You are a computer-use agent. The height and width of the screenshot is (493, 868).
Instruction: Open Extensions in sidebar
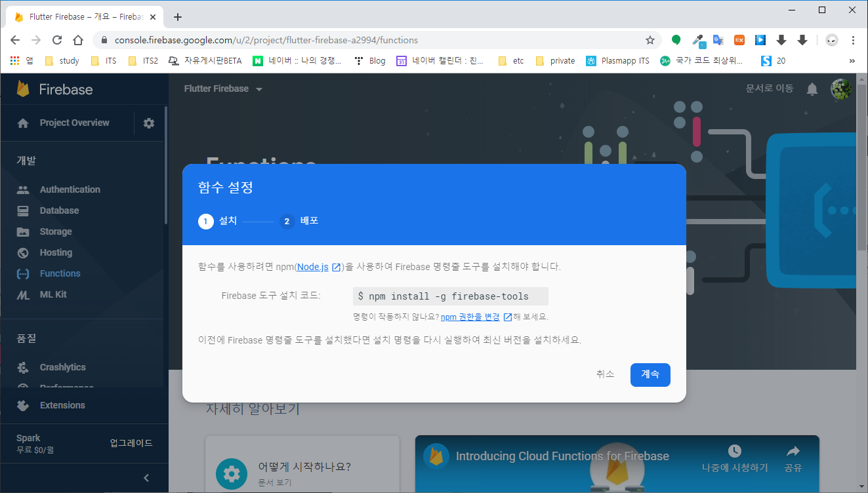point(62,405)
